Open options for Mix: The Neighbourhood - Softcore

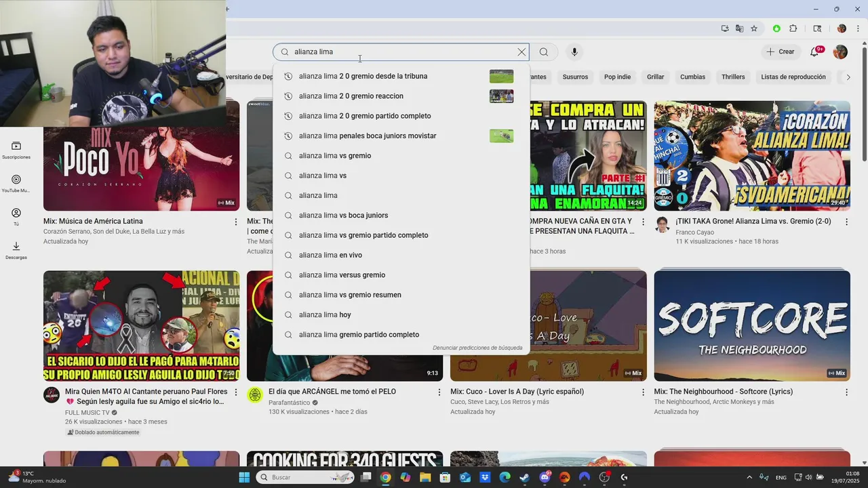pos(846,392)
